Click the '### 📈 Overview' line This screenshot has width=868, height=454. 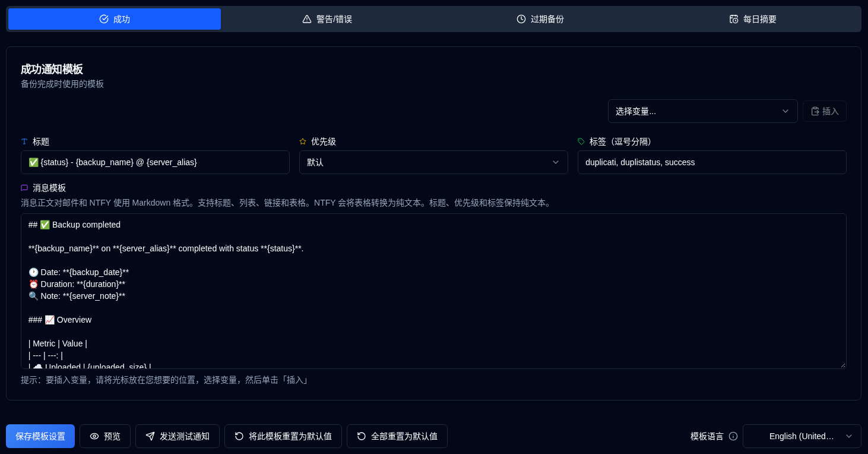[x=60, y=320]
